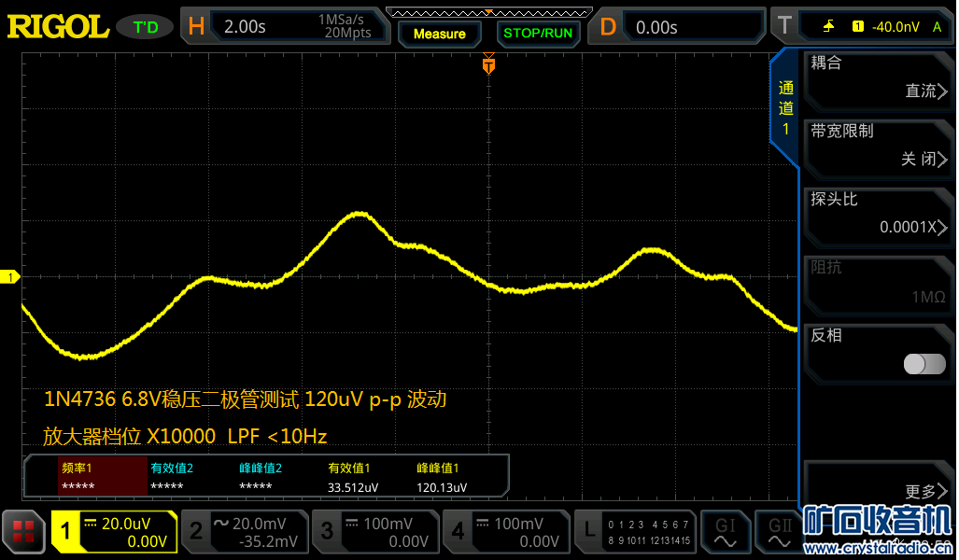Select the 有效值2 measurement item
The width and height of the screenshot is (959, 560).
[x=171, y=478]
